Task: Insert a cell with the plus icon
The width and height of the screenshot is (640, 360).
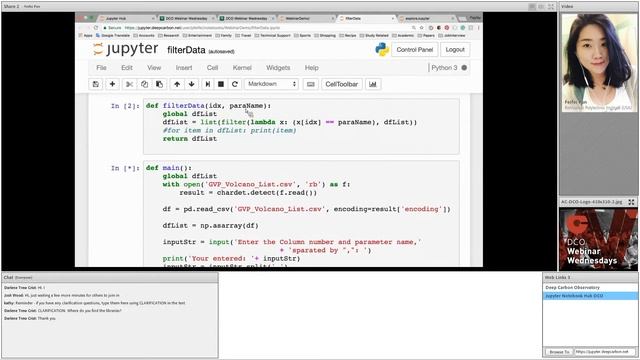Action: (112, 84)
